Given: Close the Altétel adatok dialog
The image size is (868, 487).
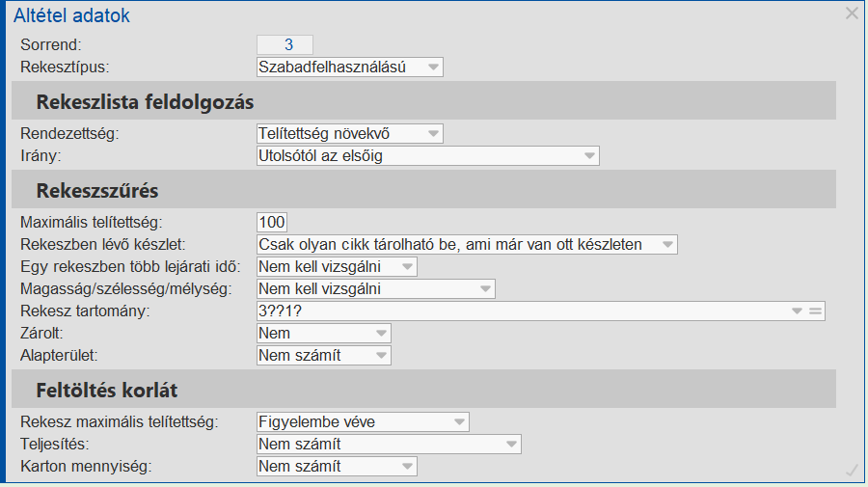Looking at the screenshot, I should click(852, 14).
